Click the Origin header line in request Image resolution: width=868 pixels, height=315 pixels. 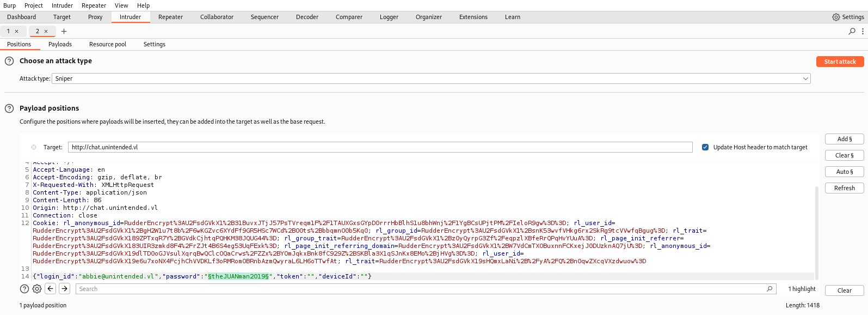click(95, 208)
